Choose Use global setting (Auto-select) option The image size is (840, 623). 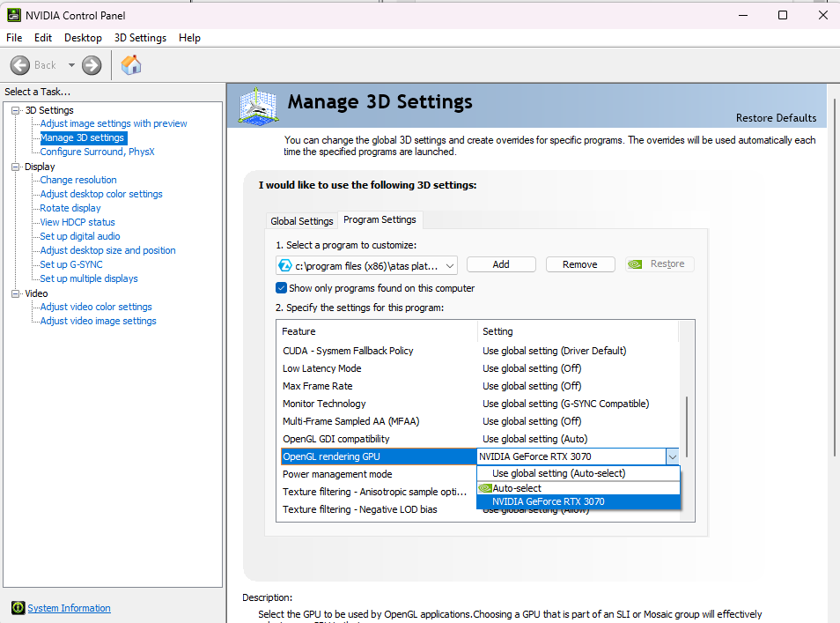point(578,473)
